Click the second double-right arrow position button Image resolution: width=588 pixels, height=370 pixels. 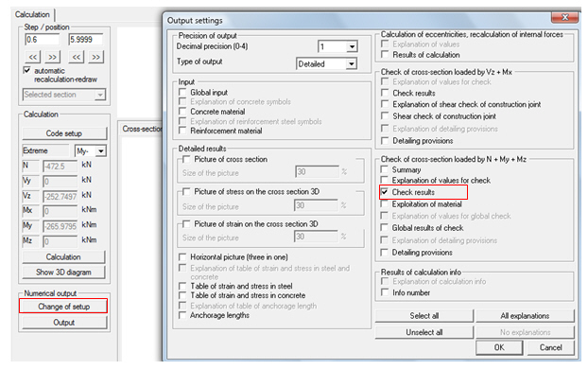pyautogui.click(x=96, y=57)
